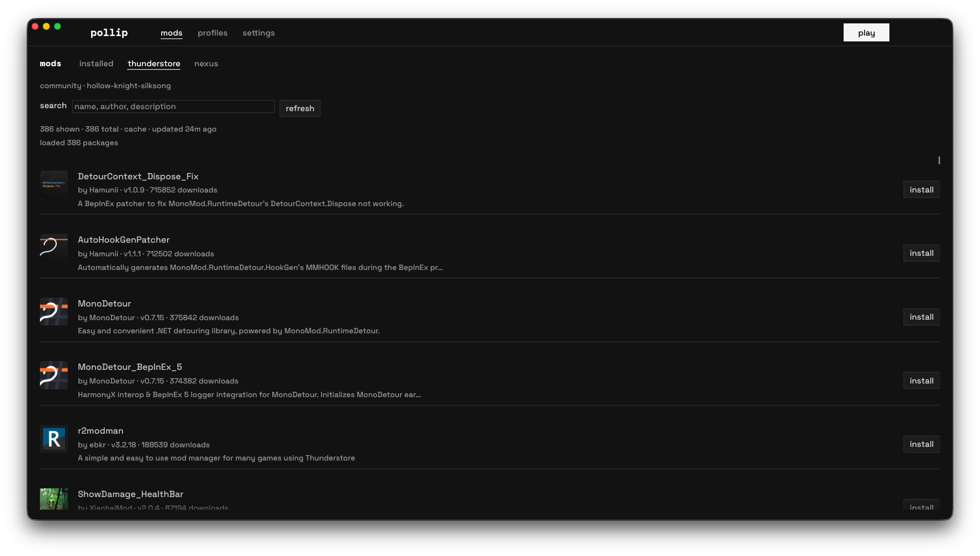Image resolution: width=980 pixels, height=556 pixels.
Task: Click the MonoDetour description about .NET detouring
Action: pyautogui.click(x=229, y=331)
